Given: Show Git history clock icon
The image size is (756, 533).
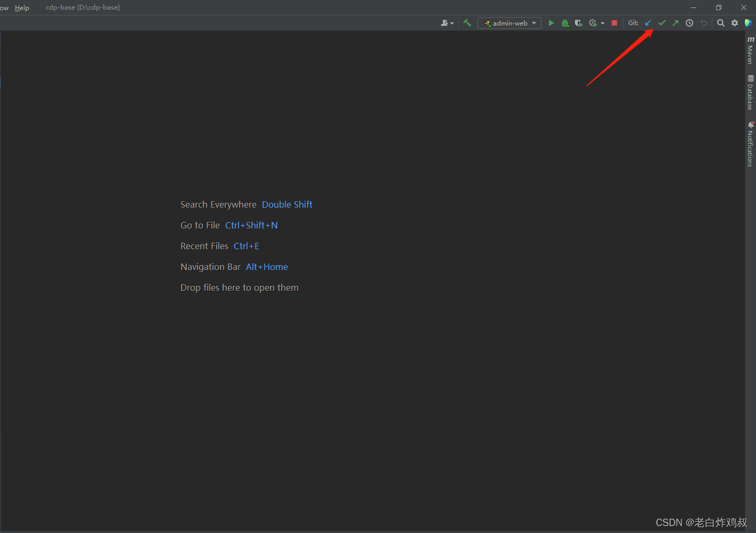Looking at the screenshot, I should click(689, 23).
